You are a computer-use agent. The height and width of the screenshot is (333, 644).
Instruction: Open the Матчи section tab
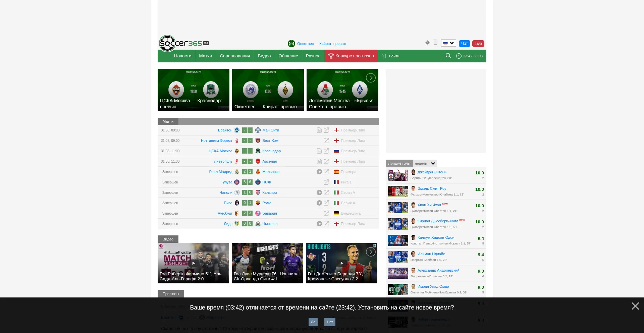168,121
